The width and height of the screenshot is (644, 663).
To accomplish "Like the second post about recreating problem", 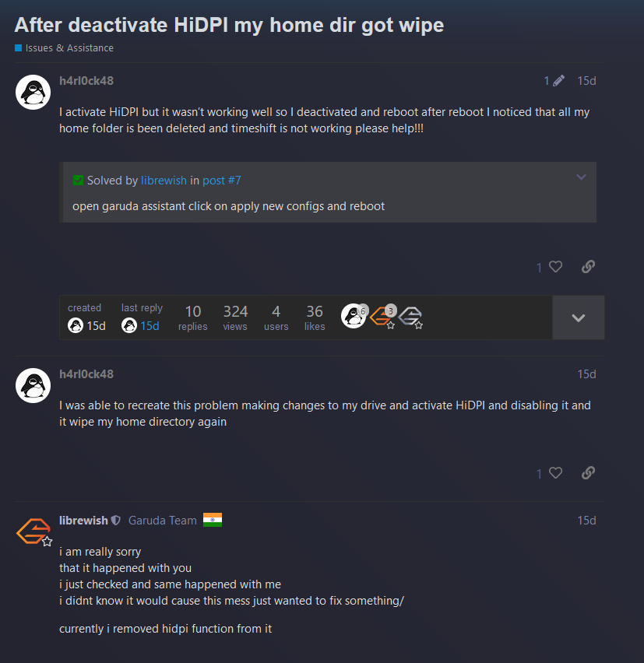I will tap(555, 472).
